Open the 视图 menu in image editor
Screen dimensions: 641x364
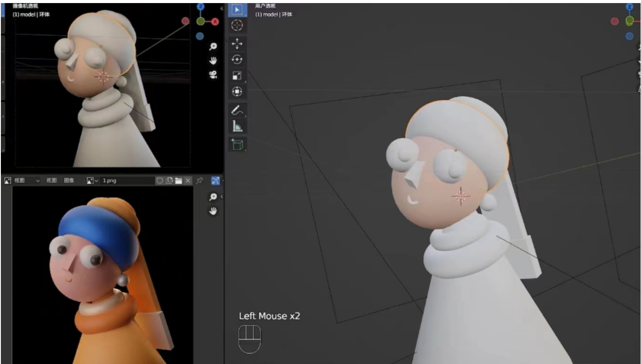click(x=52, y=180)
